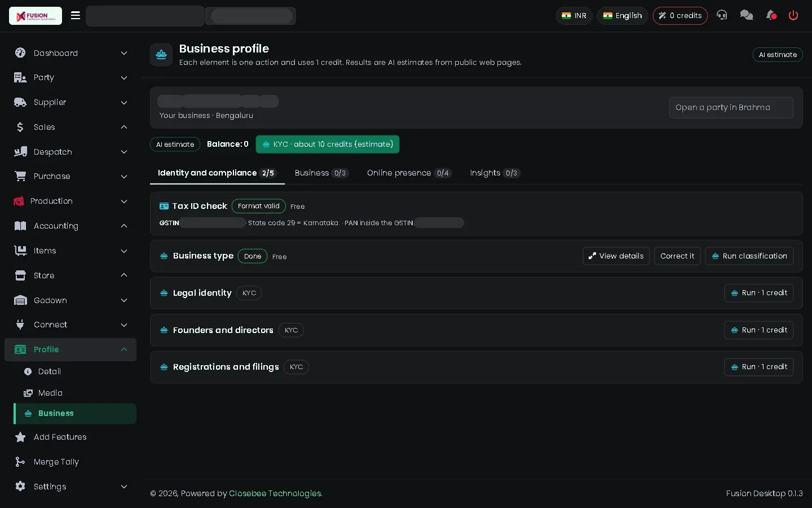Run Legal identity for 1 credit
The width and height of the screenshot is (812, 508).
click(759, 293)
